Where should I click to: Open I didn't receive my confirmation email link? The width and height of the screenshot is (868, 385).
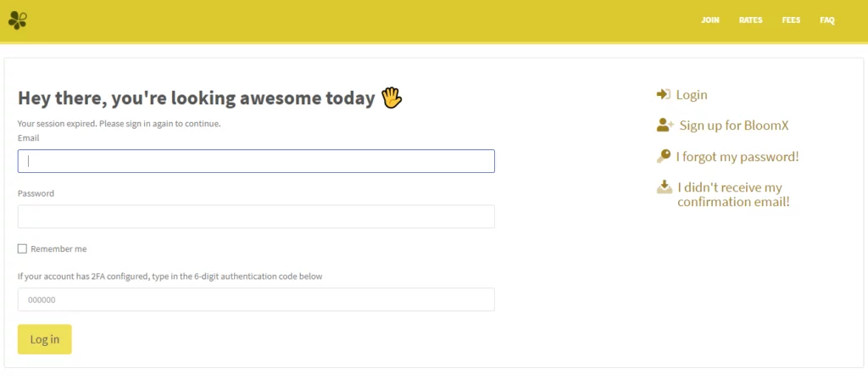point(733,194)
